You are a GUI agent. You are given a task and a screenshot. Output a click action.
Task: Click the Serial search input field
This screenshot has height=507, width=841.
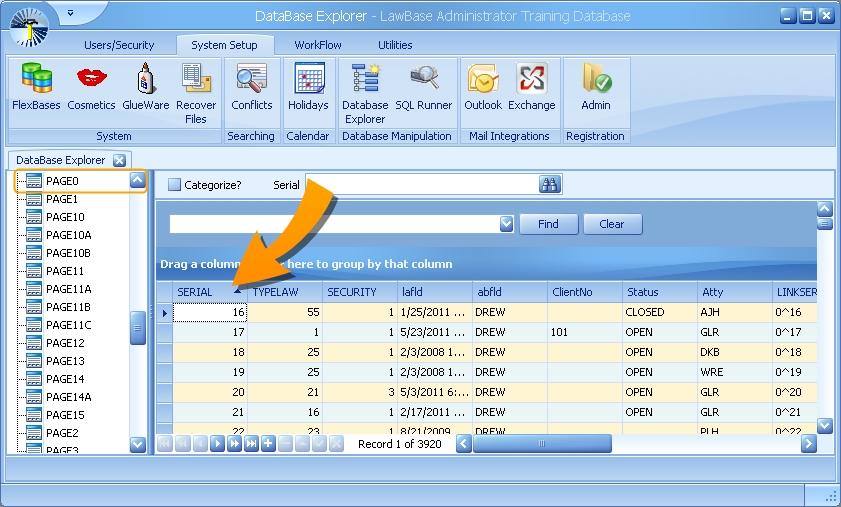tap(422, 185)
